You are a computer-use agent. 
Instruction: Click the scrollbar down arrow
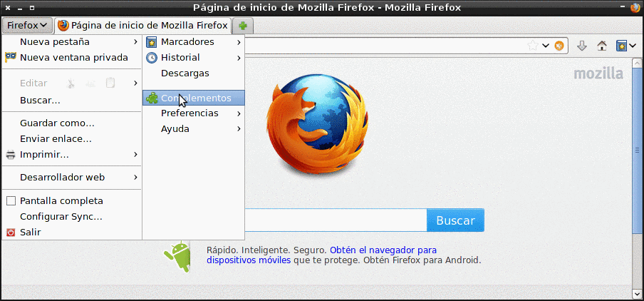637,294
